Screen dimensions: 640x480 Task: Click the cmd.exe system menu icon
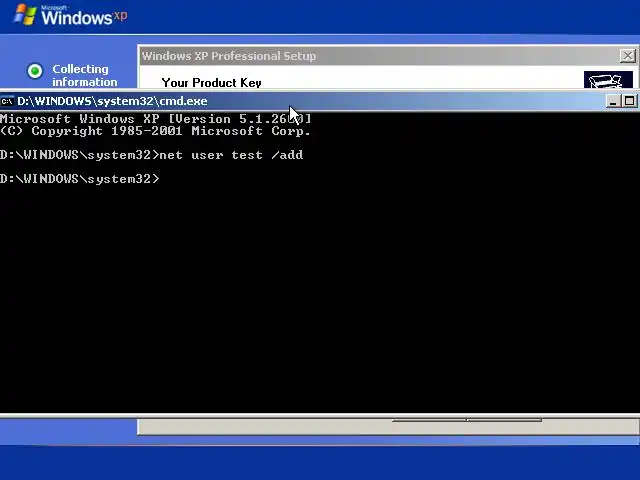(7, 101)
